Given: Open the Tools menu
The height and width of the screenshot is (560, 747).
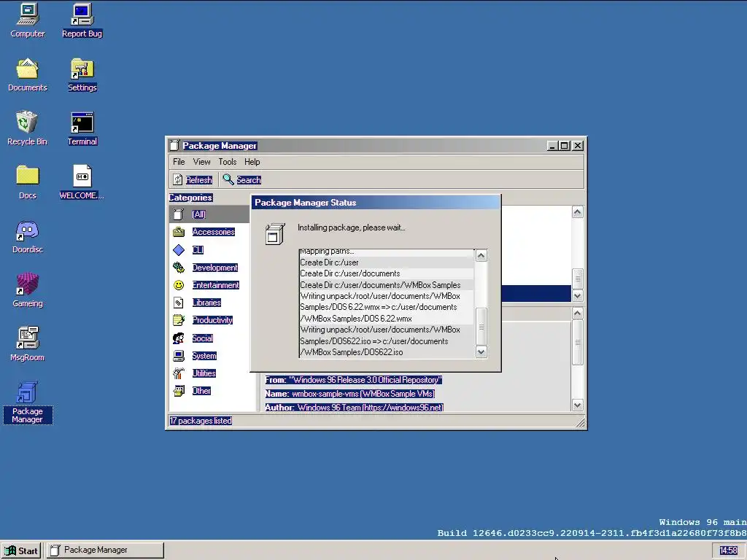Looking at the screenshot, I should pos(228,162).
